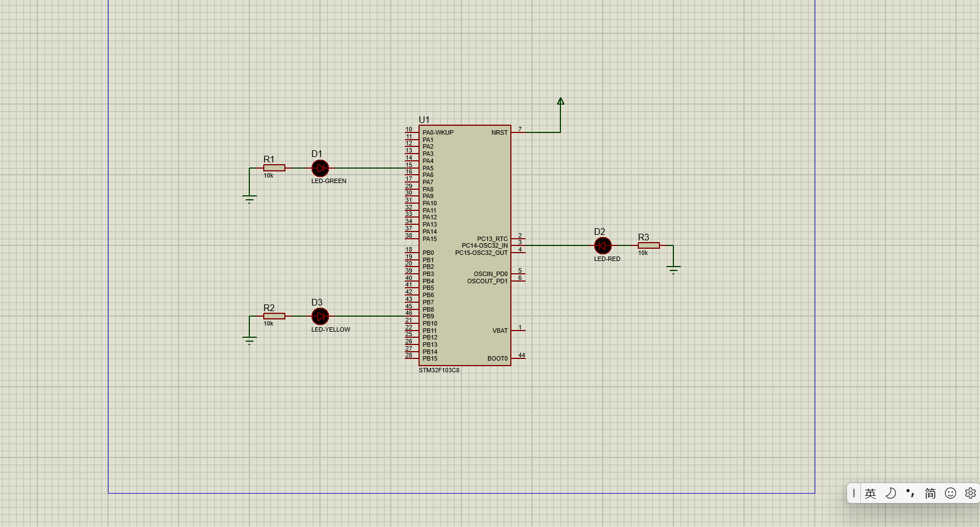
Task: Select the STM32F103C8 chip body
Action: (x=465, y=245)
